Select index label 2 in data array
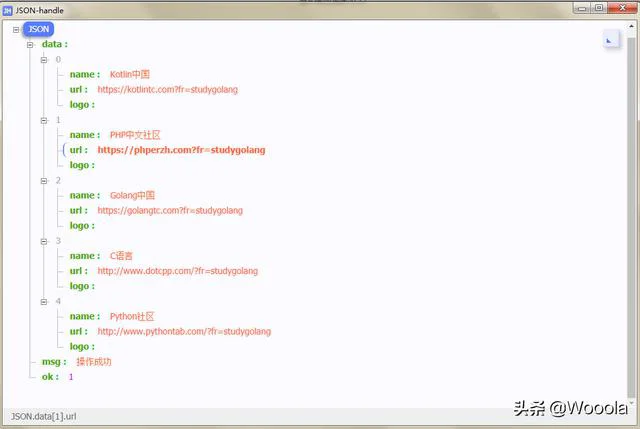The width and height of the screenshot is (640, 429). coord(58,180)
